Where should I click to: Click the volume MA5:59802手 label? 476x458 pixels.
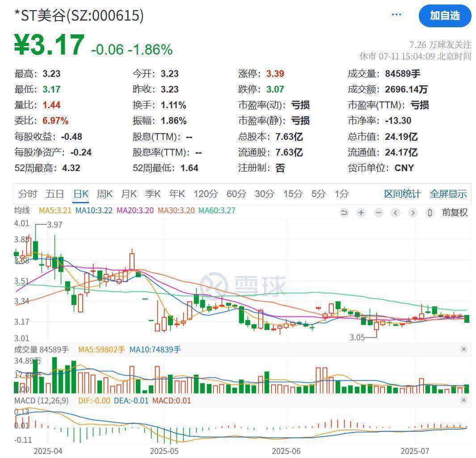101,349
